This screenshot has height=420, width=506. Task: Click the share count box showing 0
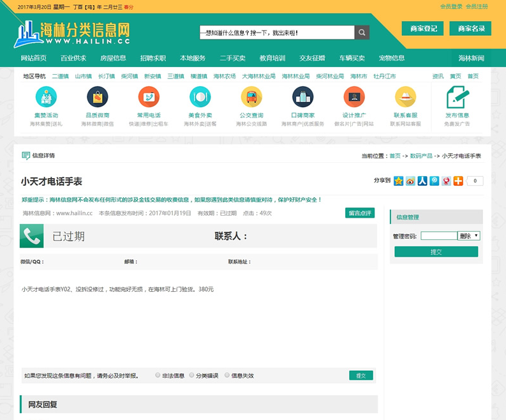pos(475,181)
